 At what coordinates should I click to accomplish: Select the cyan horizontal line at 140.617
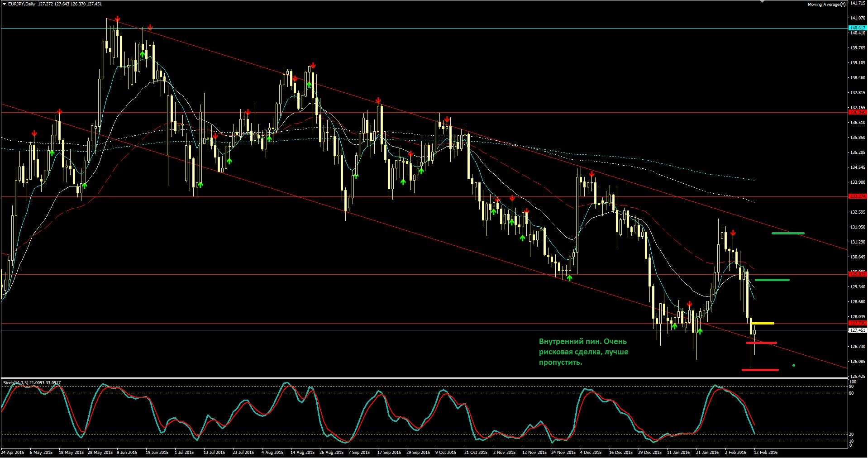[x=424, y=28]
